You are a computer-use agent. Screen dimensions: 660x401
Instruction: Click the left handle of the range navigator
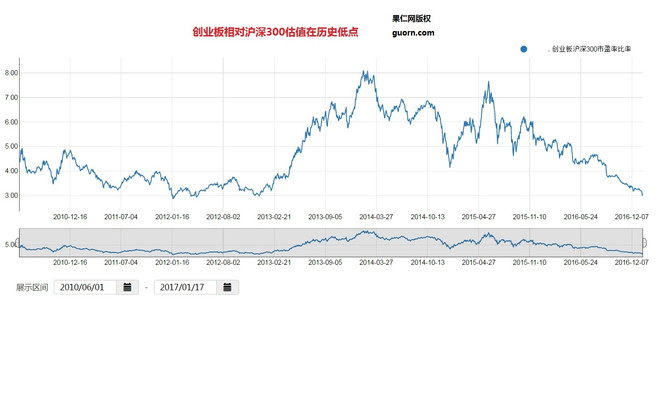[18, 243]
